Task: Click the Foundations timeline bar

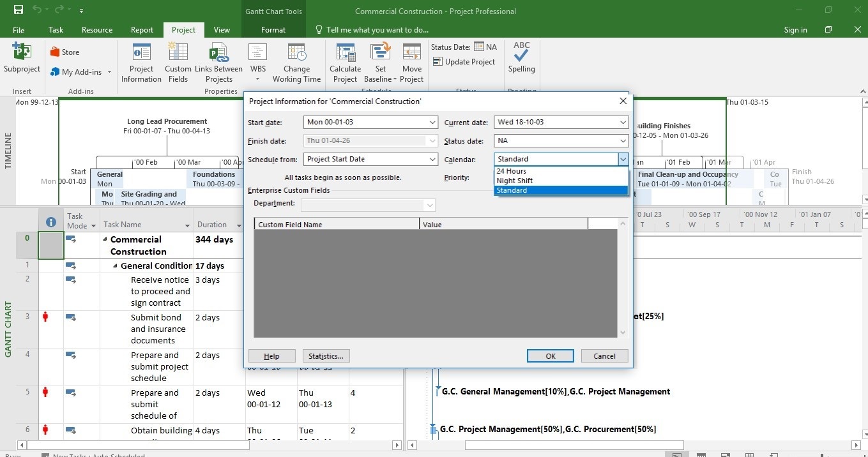Action: 215,179
